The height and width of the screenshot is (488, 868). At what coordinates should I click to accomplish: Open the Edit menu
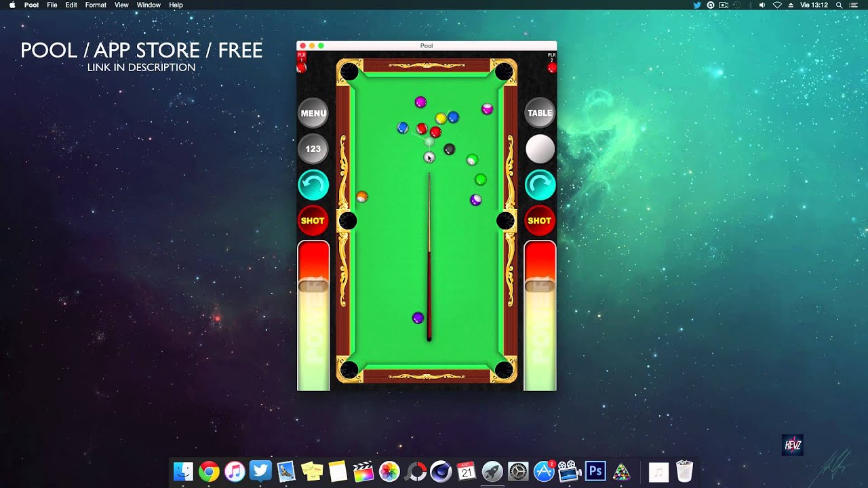[71, 5]
